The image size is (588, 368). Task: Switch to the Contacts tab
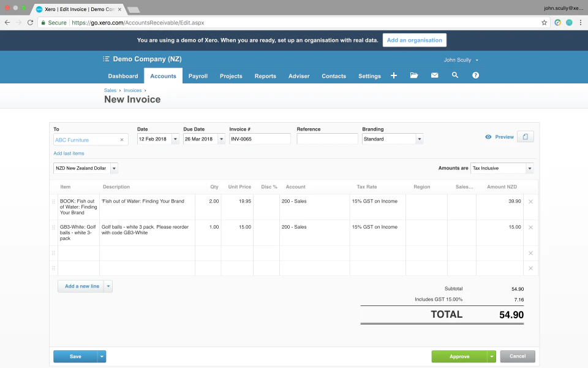coord(334,76)
